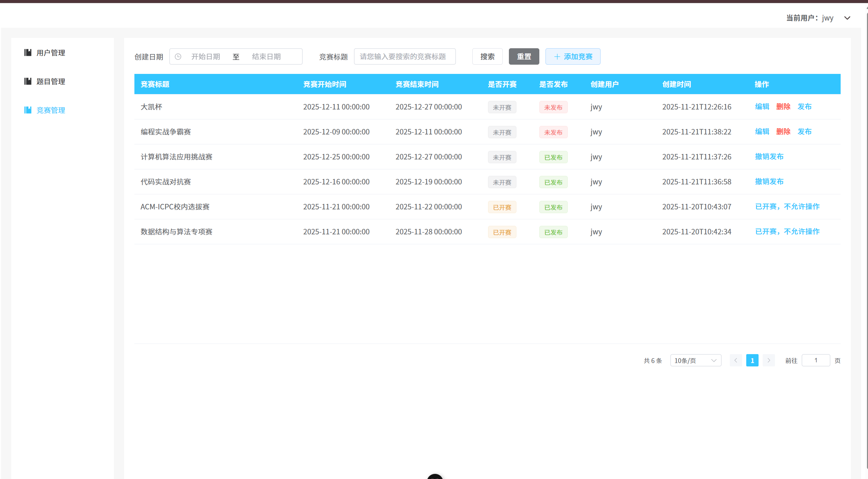Click the 用户管理 sidebar book icon
Screen dimensions: 868x479
28,52
